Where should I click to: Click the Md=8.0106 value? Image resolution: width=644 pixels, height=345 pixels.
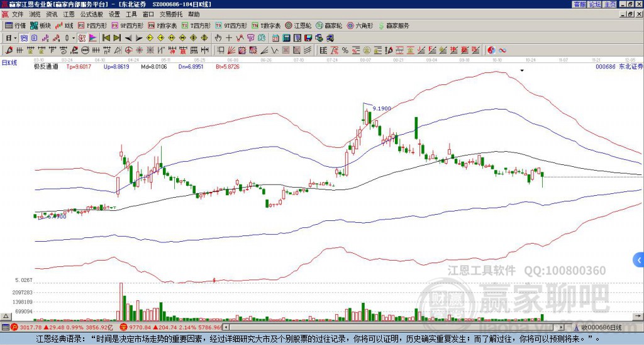coord(154,67)
